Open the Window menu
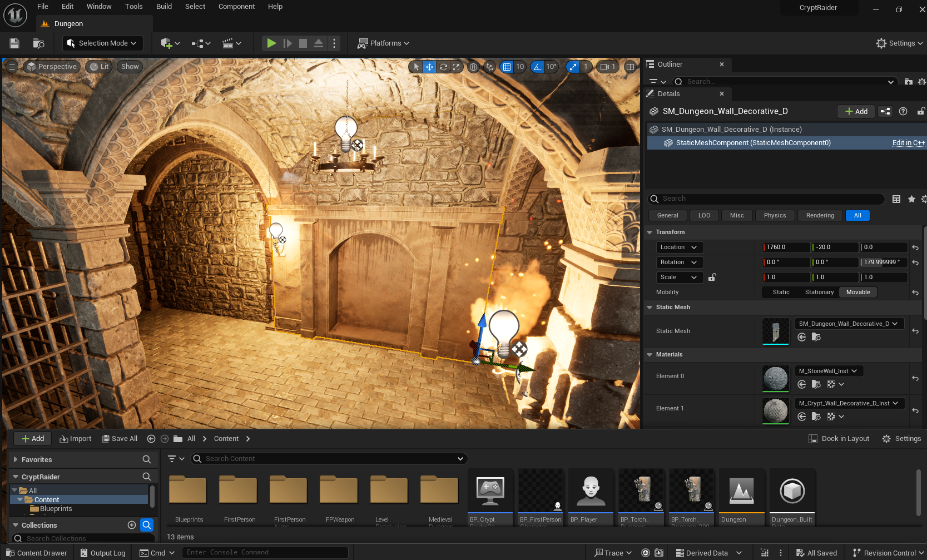The height and width of the screenshot is (560, 927). click(99, 7)
